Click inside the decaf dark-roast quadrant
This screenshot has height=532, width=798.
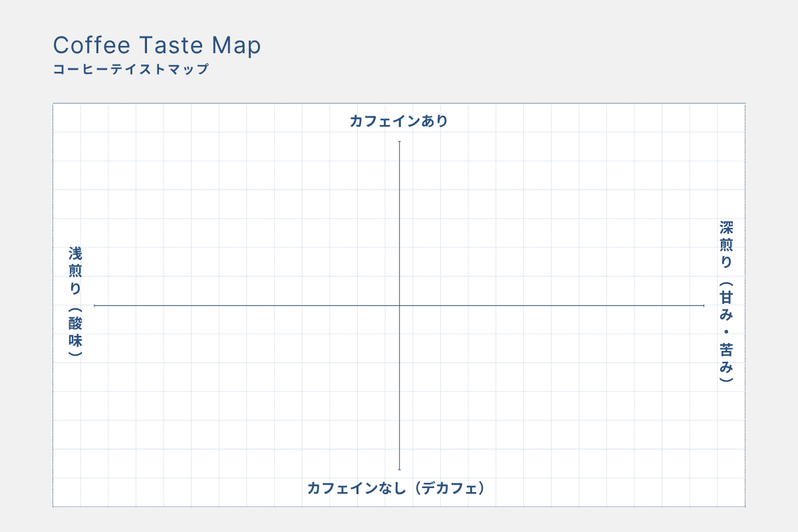pyautogui.click(x=552, y=388)
